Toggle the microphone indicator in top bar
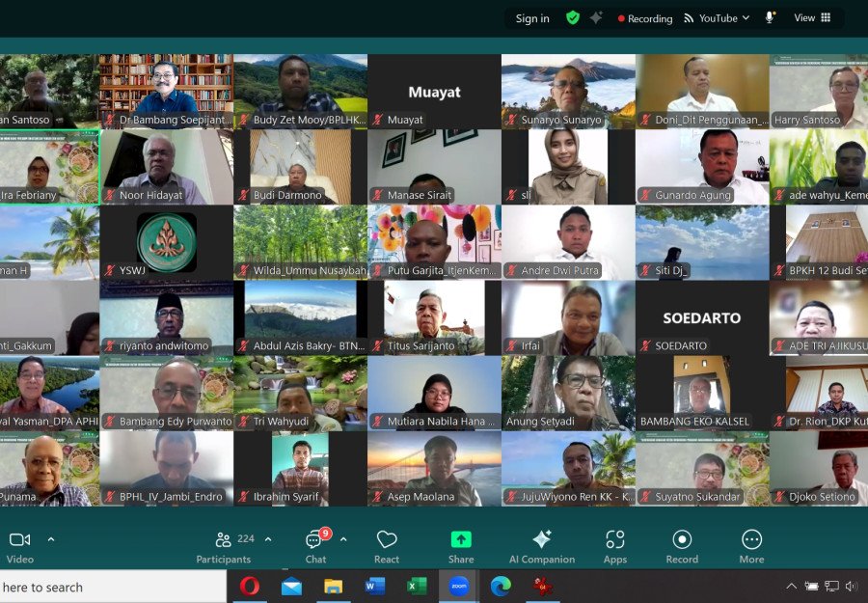The width and height of the screenshot is (868, 603). [x=771, y=18]
